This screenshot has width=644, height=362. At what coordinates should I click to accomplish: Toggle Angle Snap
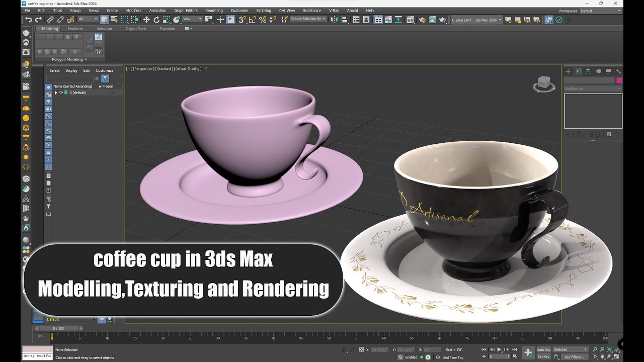tap(253, 20)
